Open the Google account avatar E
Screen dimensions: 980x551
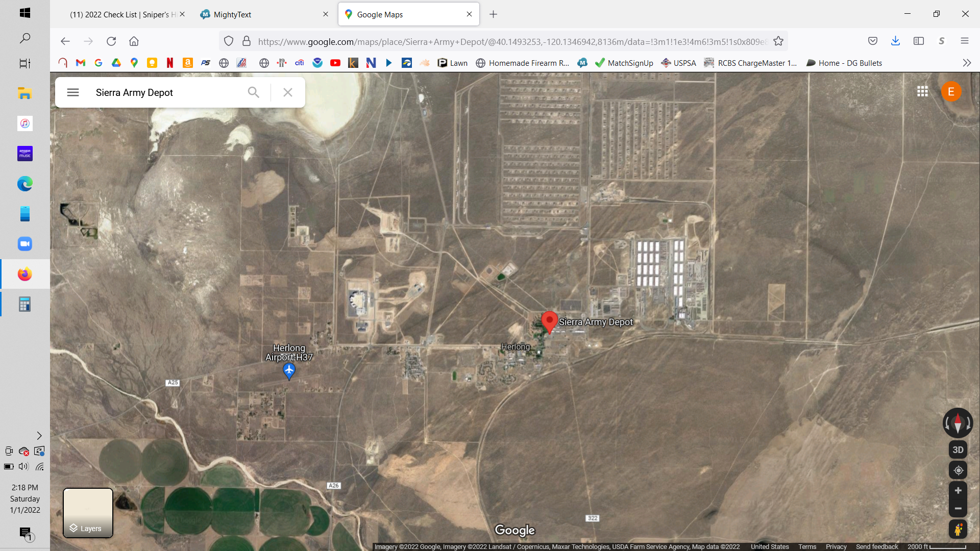[951, 91]
